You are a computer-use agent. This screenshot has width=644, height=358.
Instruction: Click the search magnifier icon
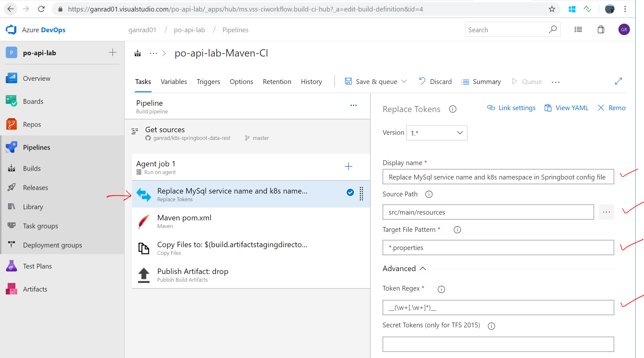[x=552, y=30]
